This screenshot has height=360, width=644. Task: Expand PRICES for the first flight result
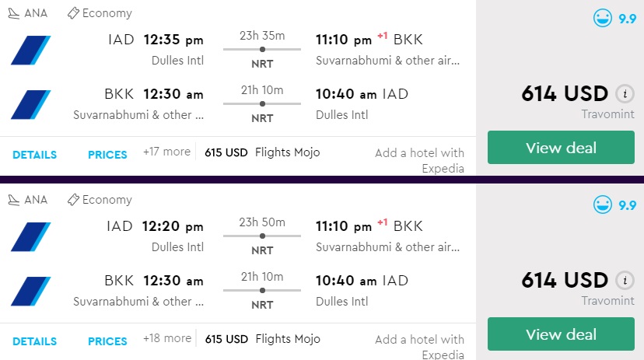tap(107, 155)
